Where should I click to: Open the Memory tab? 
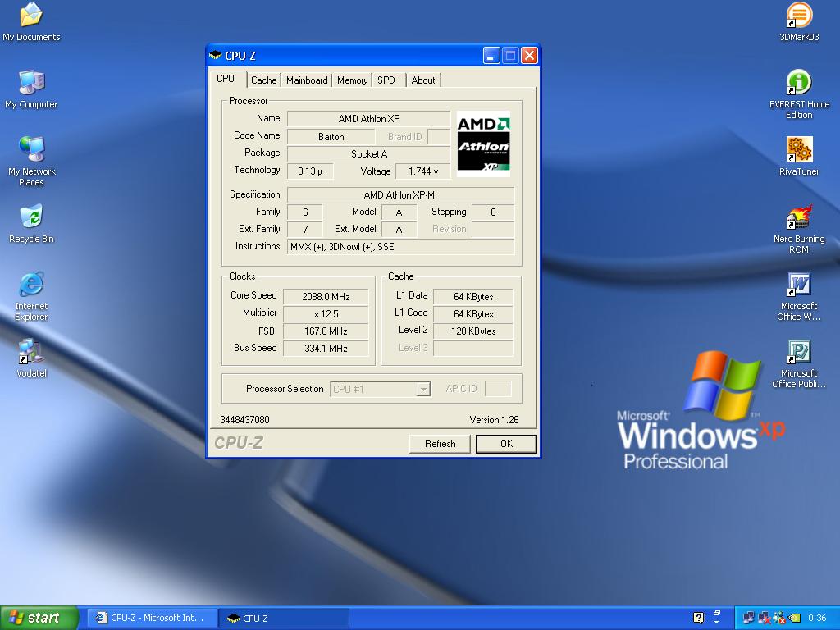coord(352,80)
